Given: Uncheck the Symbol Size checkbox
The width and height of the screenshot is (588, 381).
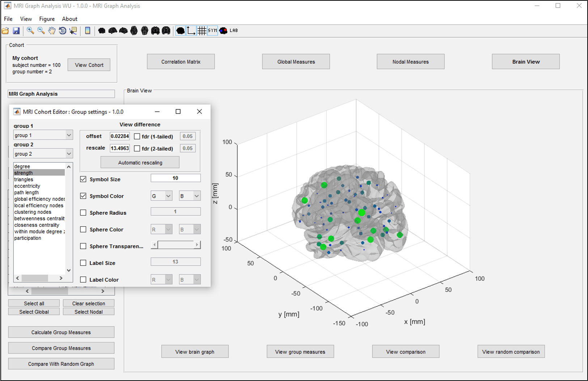Looking at the screenshot, I should pos(83,179).
